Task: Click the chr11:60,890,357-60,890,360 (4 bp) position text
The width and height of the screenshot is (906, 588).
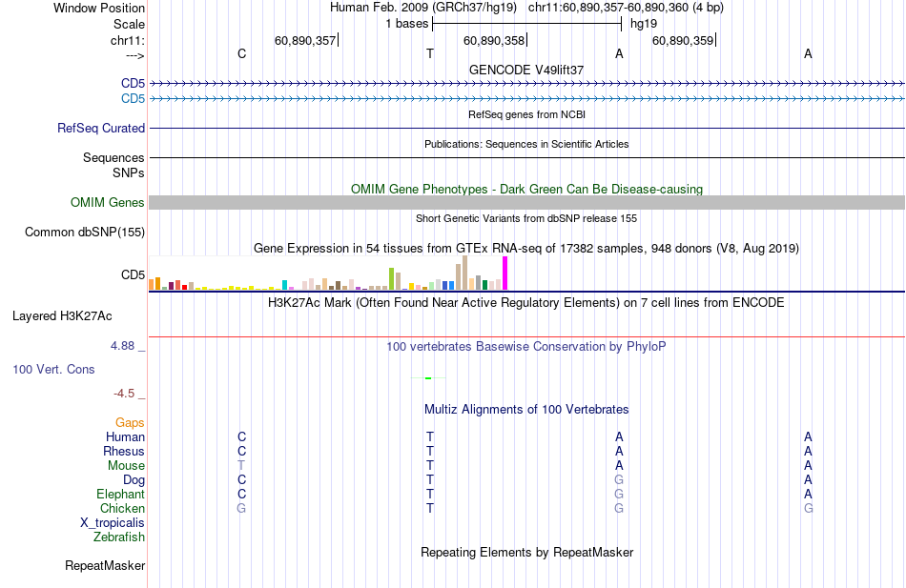Action: (x=626, y=8)
